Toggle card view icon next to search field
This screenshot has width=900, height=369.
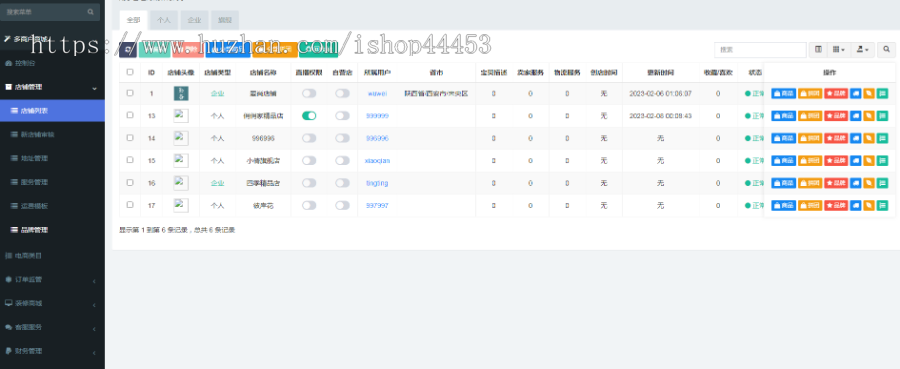pyautogui.click(x=818, y=50)
